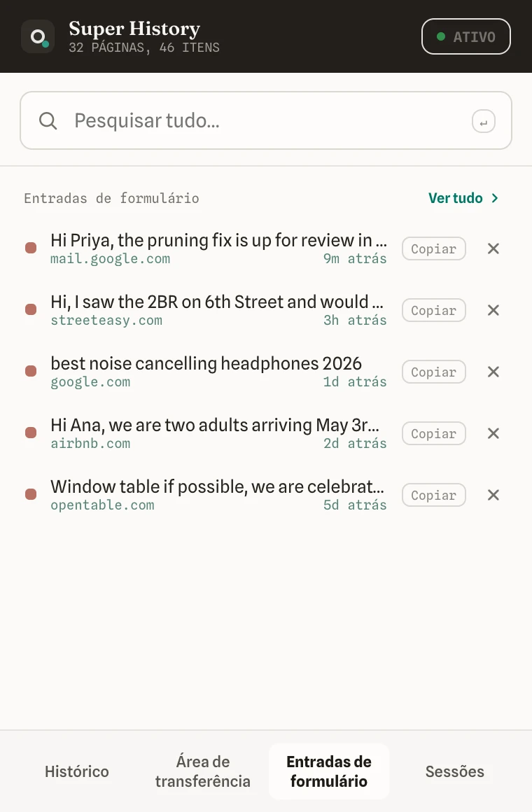The width and height of the screenshot is (532, 812).
Task: Copy the Window table opentable entry
Action: pos(433,495)
